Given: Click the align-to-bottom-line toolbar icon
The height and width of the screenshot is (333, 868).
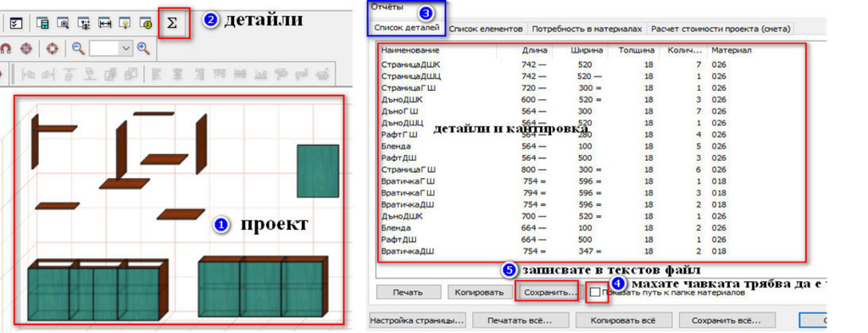Looking at the screenshot, I should [89, 73].
